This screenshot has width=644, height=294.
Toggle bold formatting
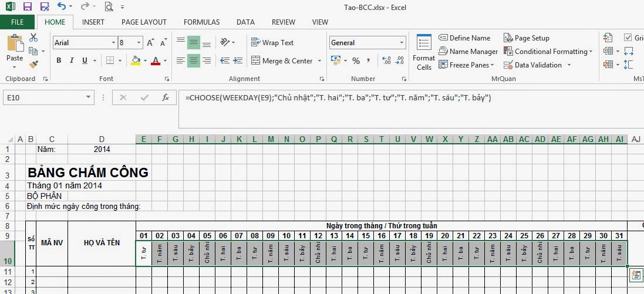pos(59,61)
